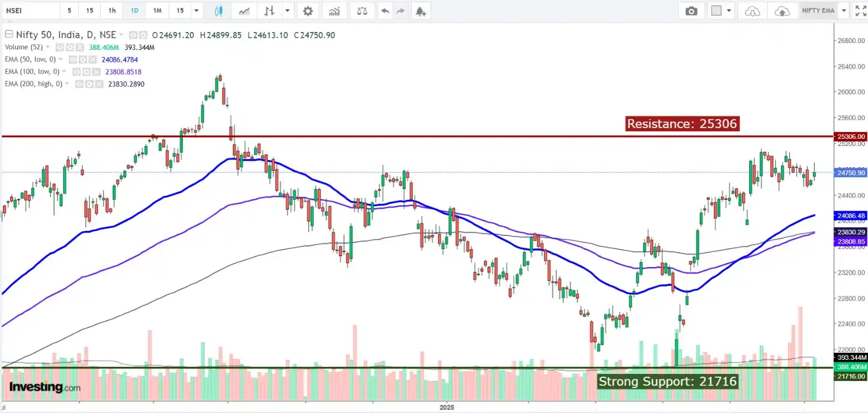Select the Strong Support: 21716 text label
The height and width of the screenshot is (413, 868).
[668, 382]
